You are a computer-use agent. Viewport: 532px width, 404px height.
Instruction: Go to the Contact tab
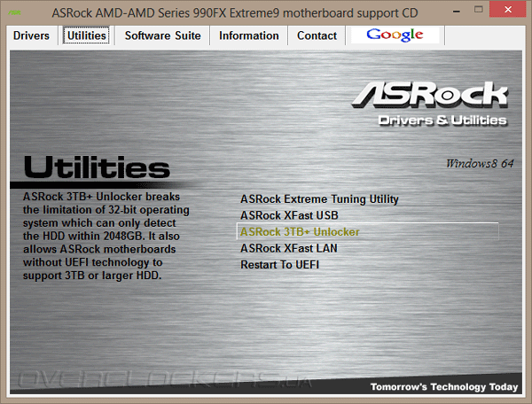point(317,35)
